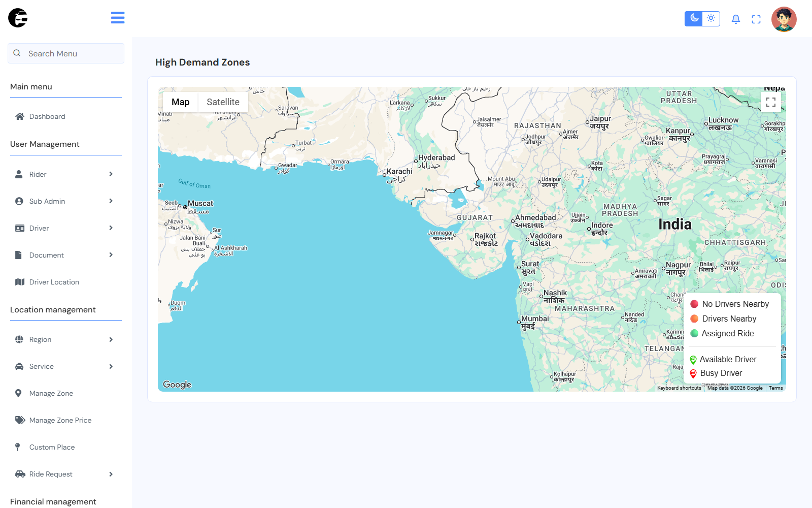The image size is (812, 508).
Task: Select the Satellite view tab
Action: click(223, 102)
